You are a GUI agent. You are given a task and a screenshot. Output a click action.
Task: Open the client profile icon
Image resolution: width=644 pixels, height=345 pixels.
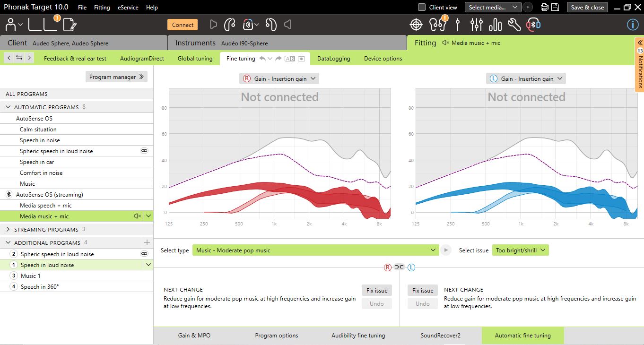tap(11, 25)
